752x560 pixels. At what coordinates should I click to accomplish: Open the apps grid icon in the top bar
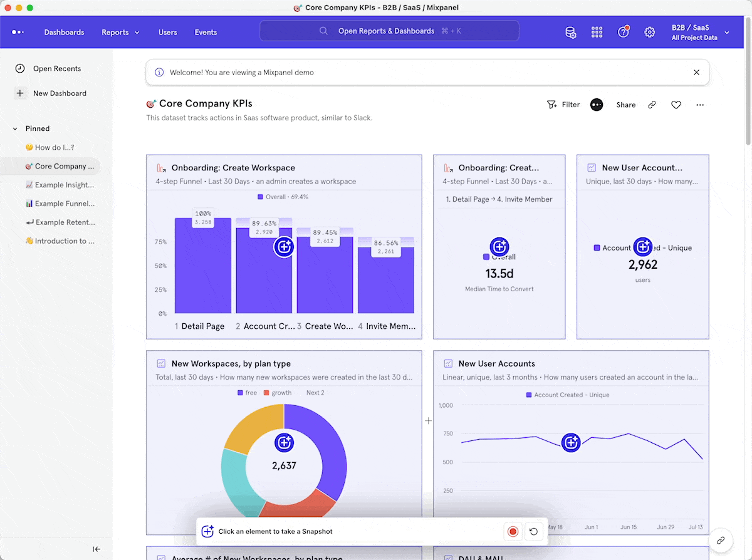(597, 32)
